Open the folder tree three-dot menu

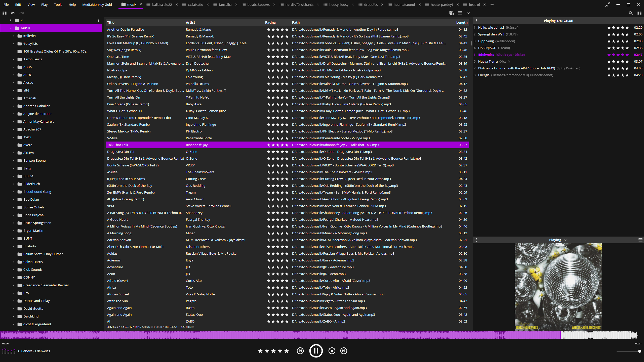click(99, 20)
